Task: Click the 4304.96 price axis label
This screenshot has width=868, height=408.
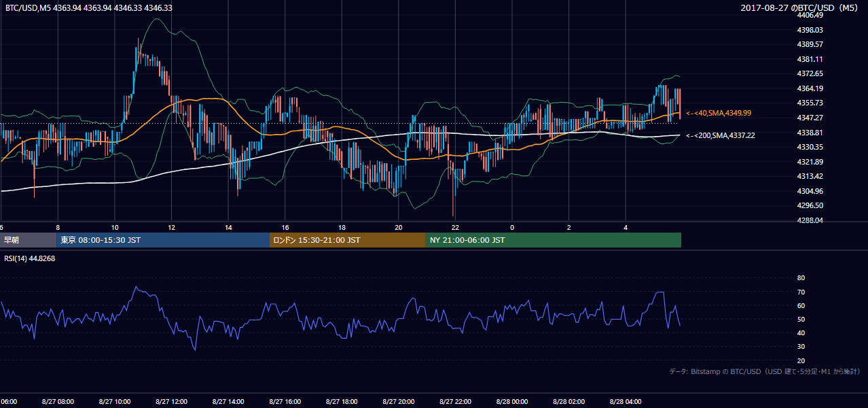Action: (810, 191)
